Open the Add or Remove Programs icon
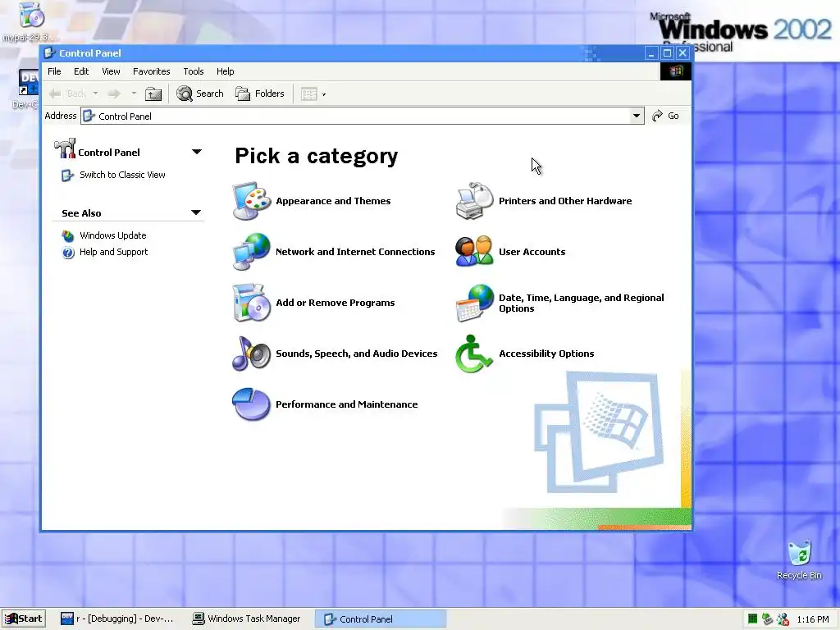Image resolution: width=840 pixels, height=630 pixels. pos(251,303)
